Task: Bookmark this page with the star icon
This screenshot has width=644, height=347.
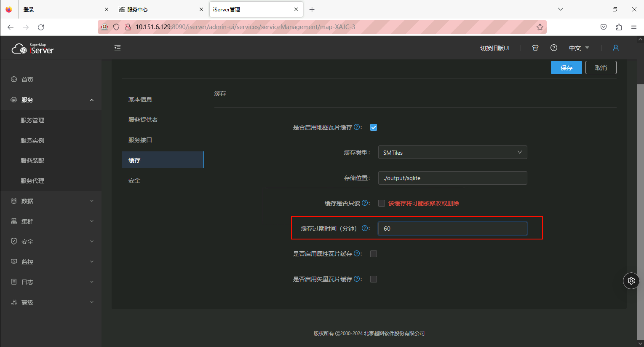Action: [540, 27]
